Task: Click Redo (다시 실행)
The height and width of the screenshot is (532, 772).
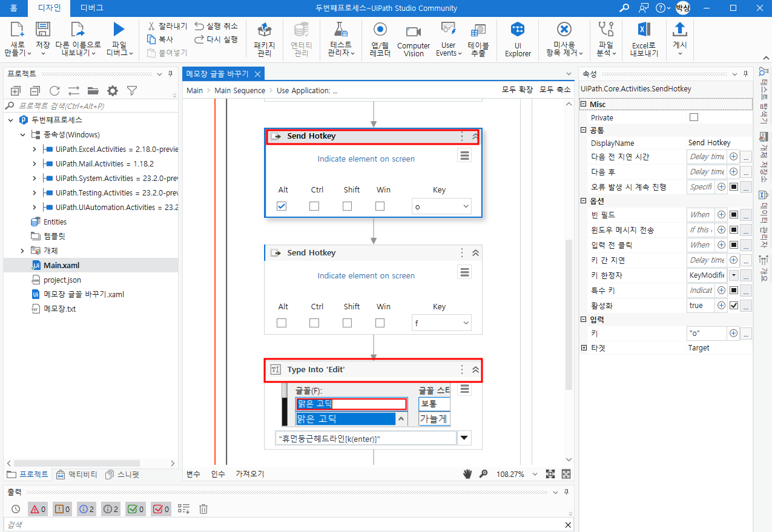Action: click(216, 39)
